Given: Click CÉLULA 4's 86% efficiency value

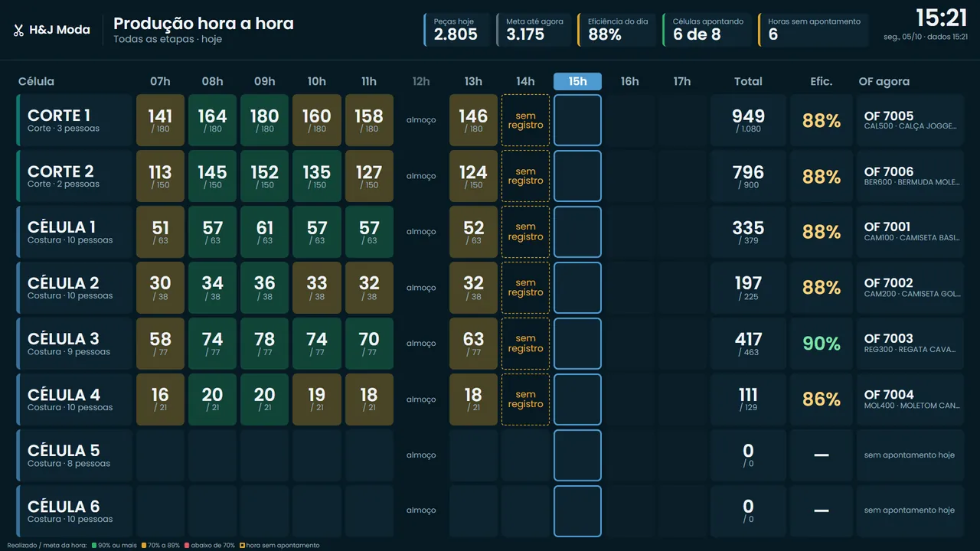Looking at the screenshot, I should pos(822,399).
